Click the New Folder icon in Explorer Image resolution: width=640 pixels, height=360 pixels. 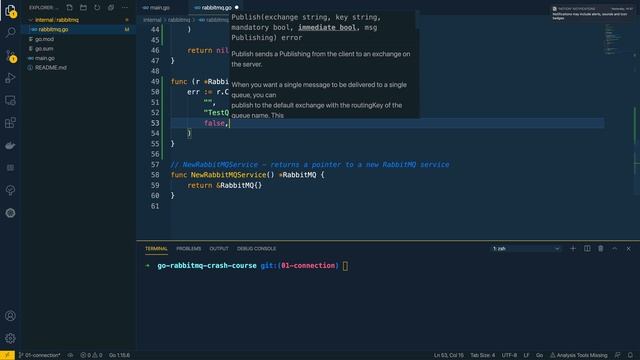coord(83,7)
